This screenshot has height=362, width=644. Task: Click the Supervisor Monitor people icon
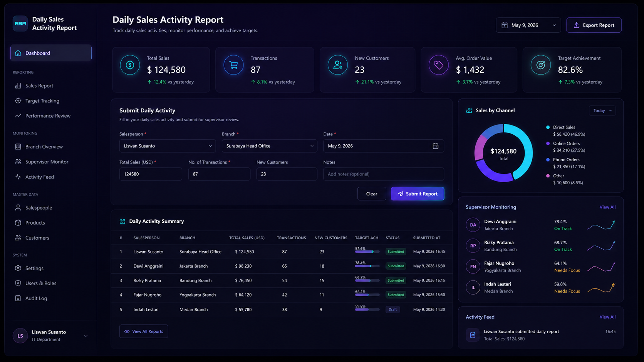pyautogui.click(x=18, y=162)
